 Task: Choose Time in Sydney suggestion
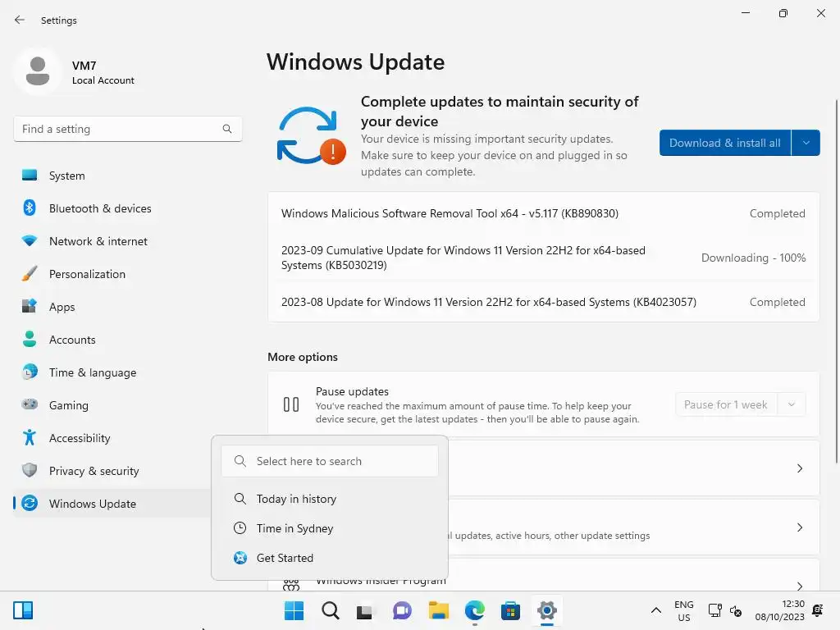[330, 528]
